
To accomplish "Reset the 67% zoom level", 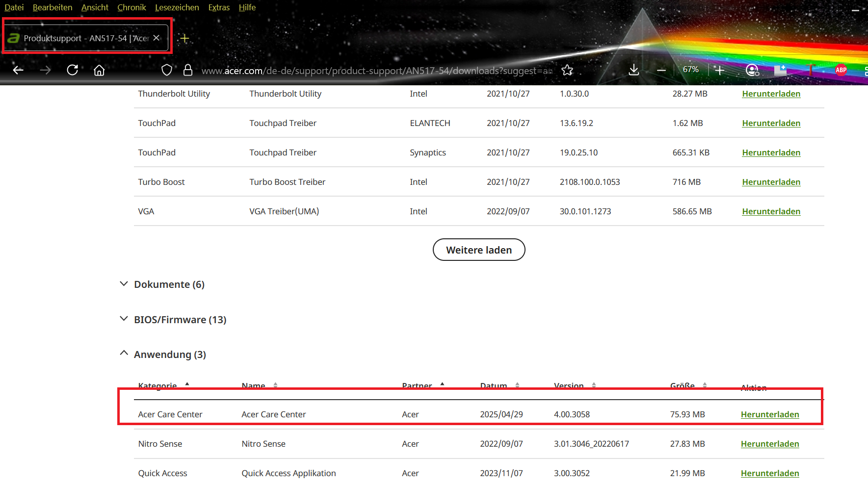I will (x=690, y=70).
